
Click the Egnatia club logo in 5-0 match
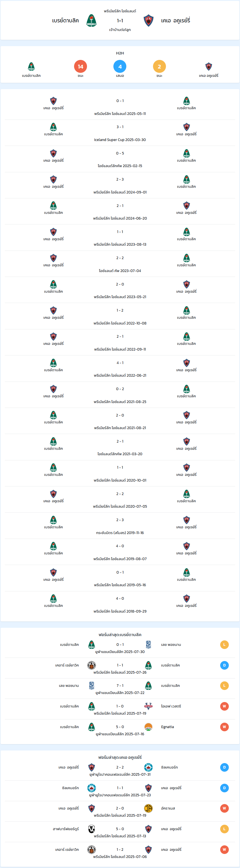pos(148,727)
